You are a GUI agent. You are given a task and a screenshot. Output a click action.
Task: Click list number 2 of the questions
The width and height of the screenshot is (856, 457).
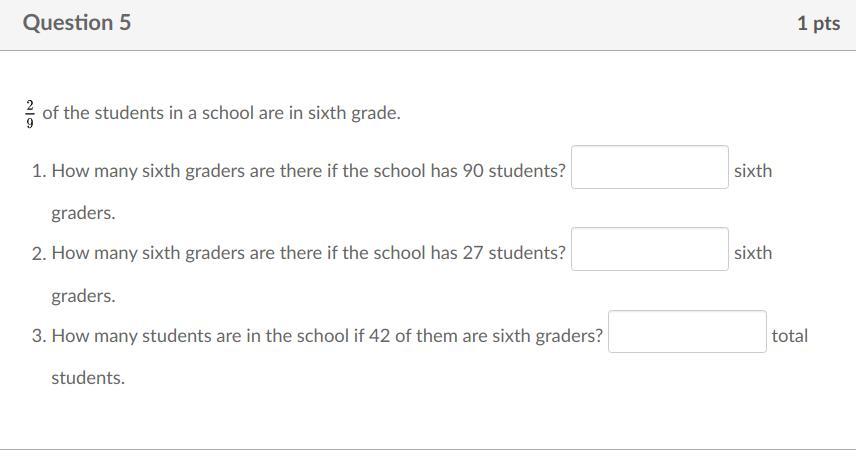pyautogui.click(x=38, y=253)
